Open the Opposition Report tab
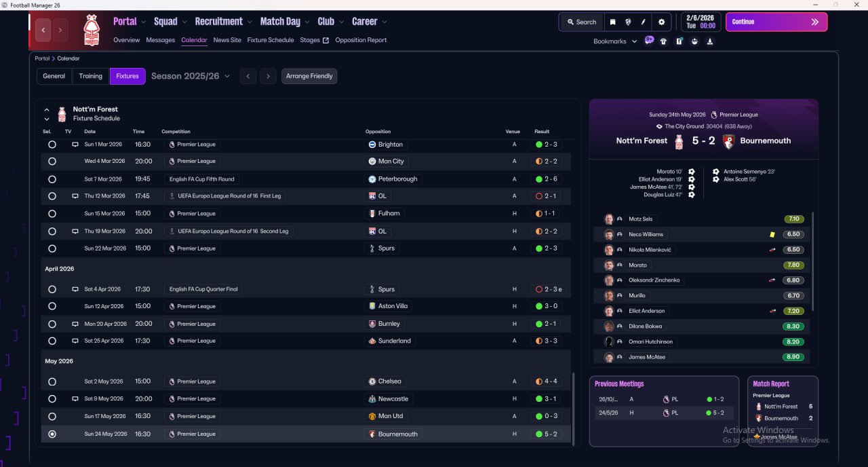The height and width of the screenshot is (467, 868). coord(361,40)
